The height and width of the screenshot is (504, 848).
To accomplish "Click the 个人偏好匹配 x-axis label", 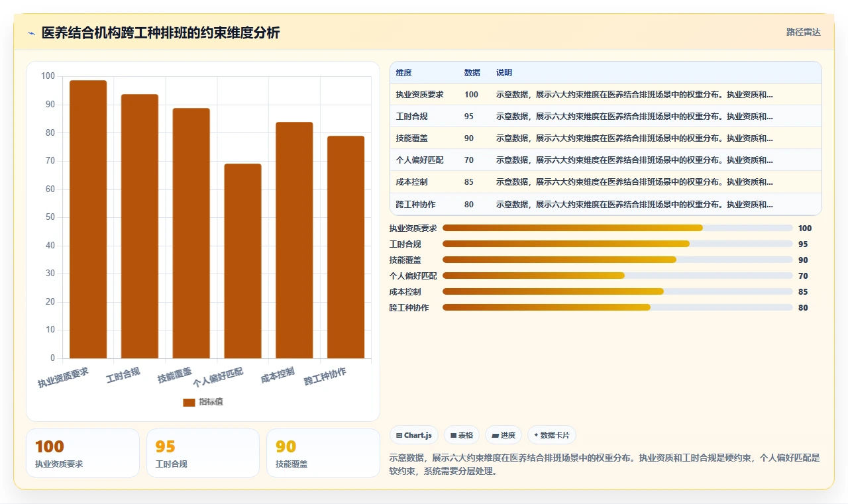I will click(x=218, y=377).
